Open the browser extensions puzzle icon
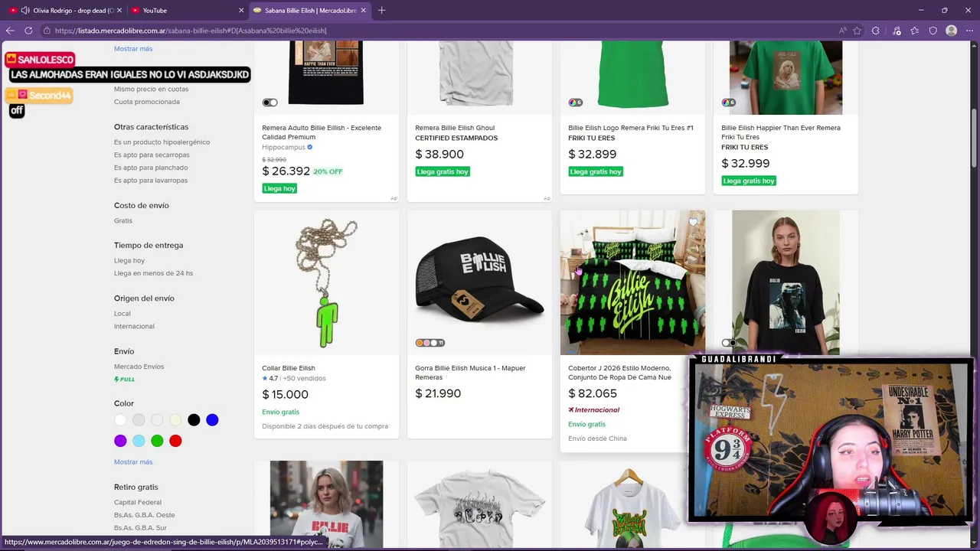The image size is (980, 551). (876, 31)
